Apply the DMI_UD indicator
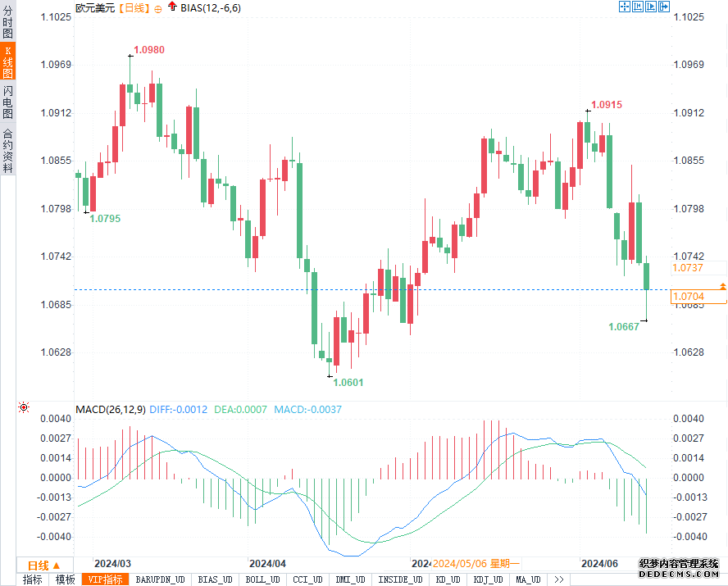The width and height of the screenshot is (728, 586). [x=351, y=579]
